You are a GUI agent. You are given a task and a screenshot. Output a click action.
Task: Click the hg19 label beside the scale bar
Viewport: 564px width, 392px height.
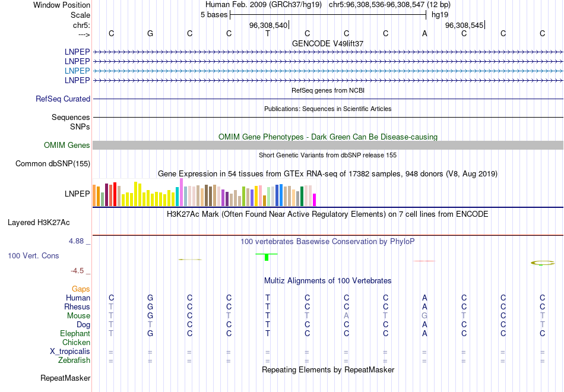pyautogui.click(x=440, y=15)
